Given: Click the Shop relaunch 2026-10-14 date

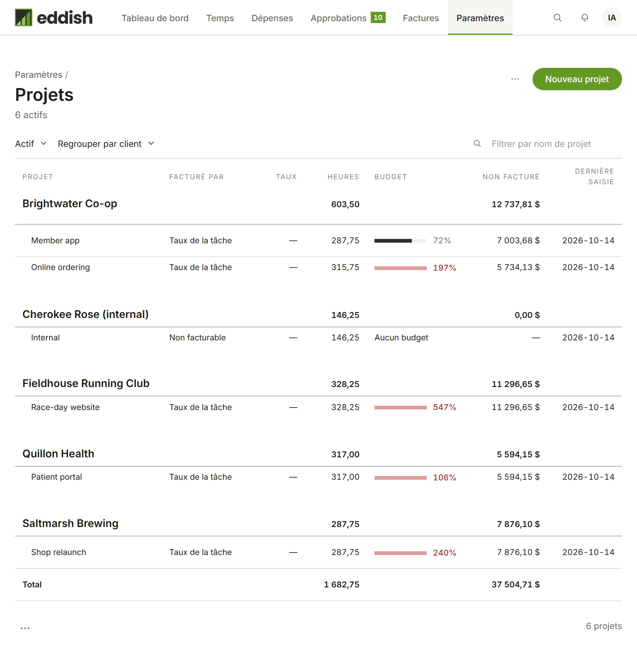Looking at the screenshot, I should [588, 552].
